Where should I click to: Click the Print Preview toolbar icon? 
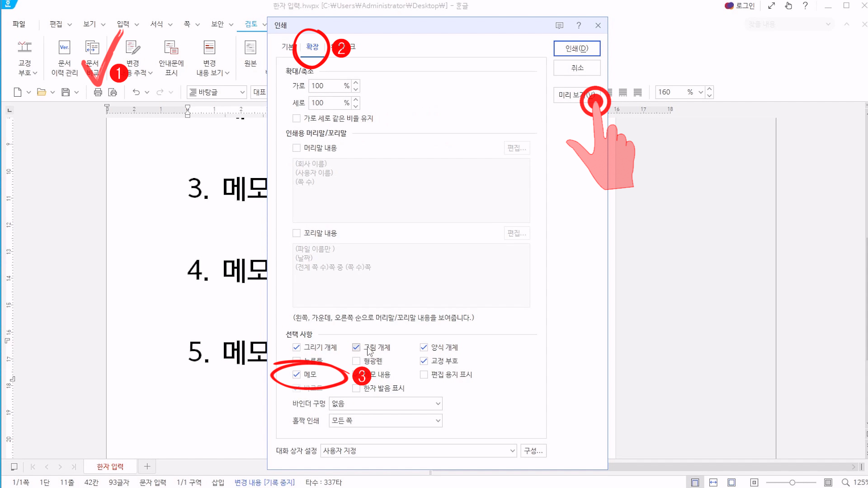click(x=113, y=92)
